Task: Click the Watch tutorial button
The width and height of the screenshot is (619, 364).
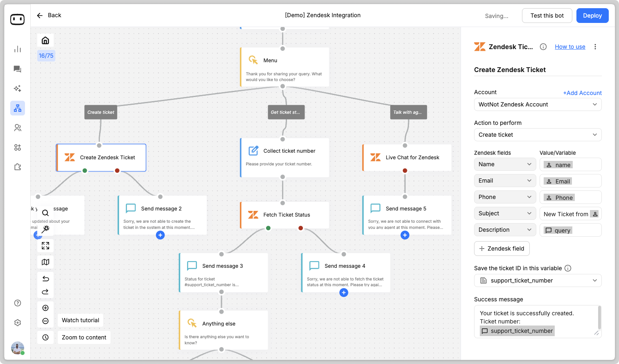Action: coord(80,320)
